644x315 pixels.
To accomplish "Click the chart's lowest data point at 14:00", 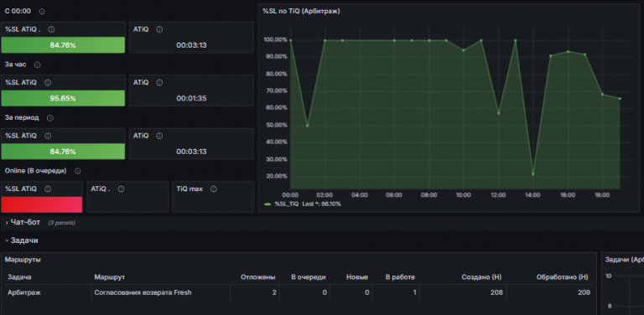I will [x=533, y=174].
